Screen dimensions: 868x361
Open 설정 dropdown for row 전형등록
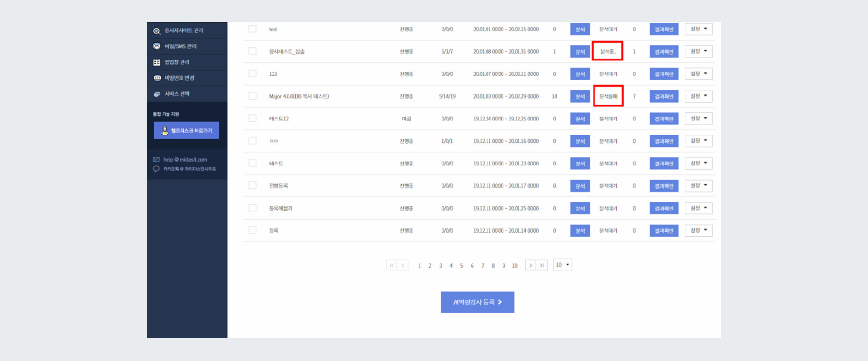coord(699,185)
